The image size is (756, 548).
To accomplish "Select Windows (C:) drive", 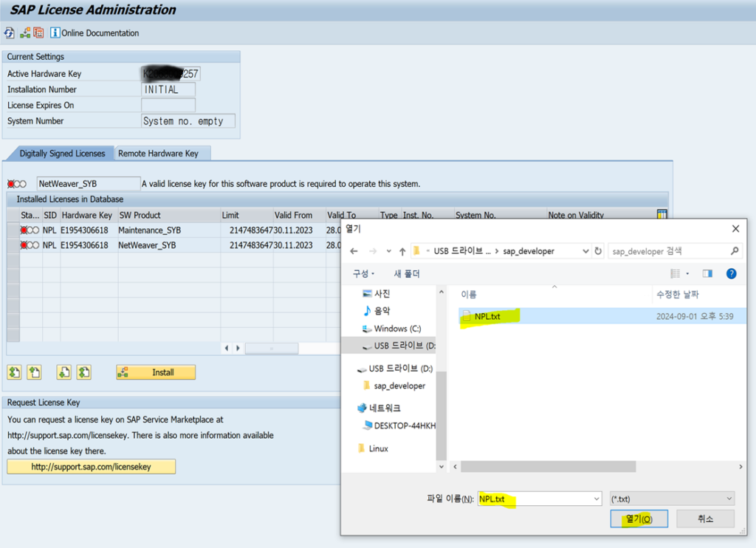I will point(391,328).
